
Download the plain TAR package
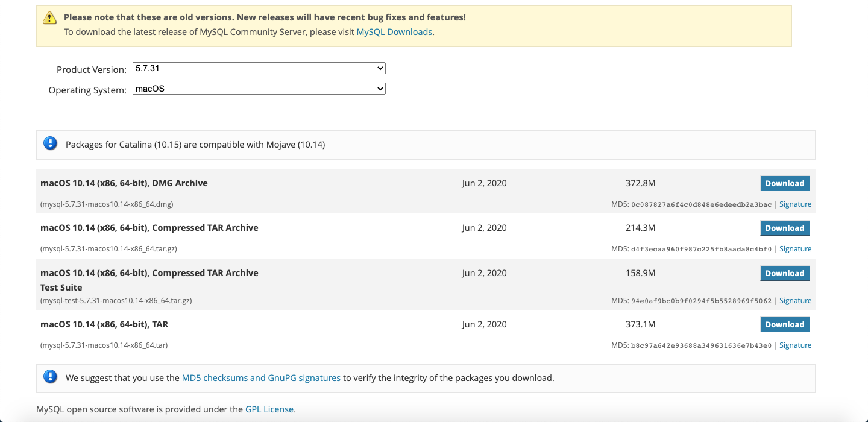pos(784,324)
